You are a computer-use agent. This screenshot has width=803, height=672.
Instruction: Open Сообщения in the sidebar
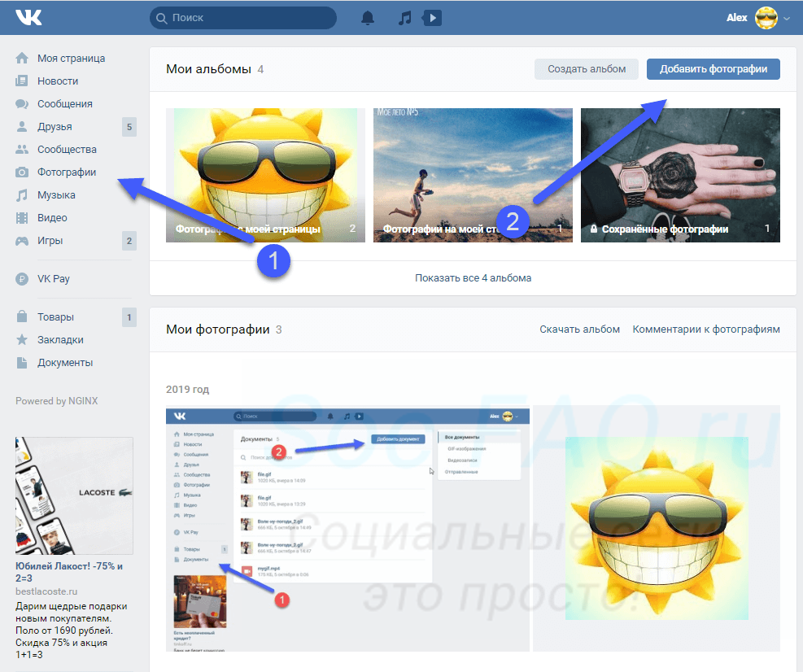point(65,104)
